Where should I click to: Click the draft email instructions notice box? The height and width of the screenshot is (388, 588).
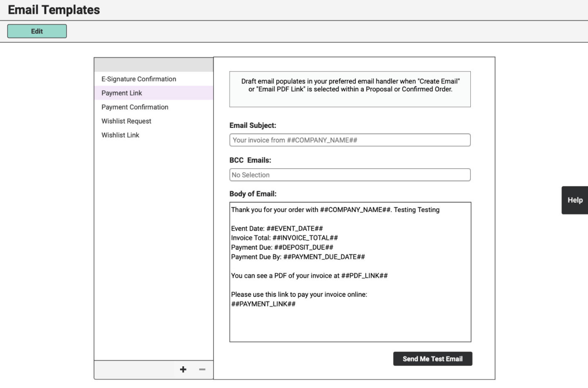(x=350, y=89)
